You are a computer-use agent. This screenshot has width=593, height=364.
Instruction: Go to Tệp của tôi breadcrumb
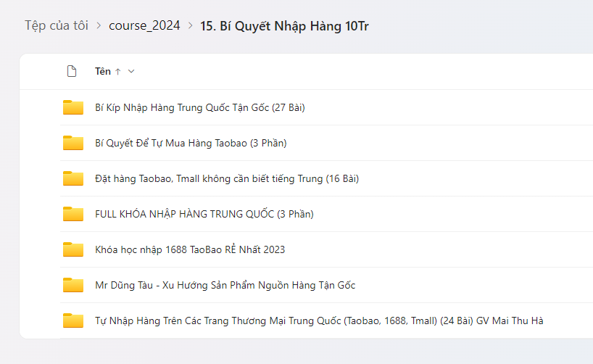pos(57,25)
